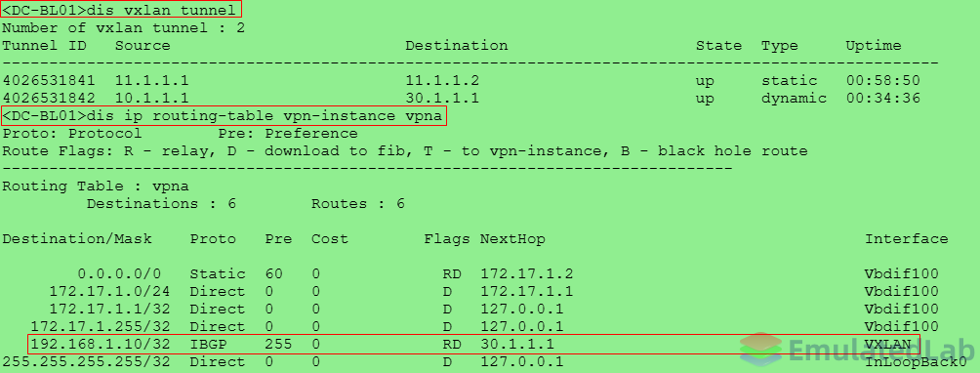Click the 'Routing Table : vpna' text
The image size is (980, 373).
96,186
